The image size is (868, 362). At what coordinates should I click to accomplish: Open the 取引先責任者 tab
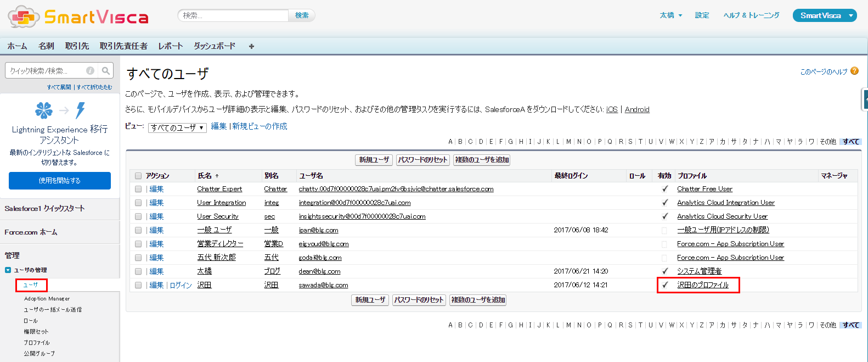click(x=123, y=46)
